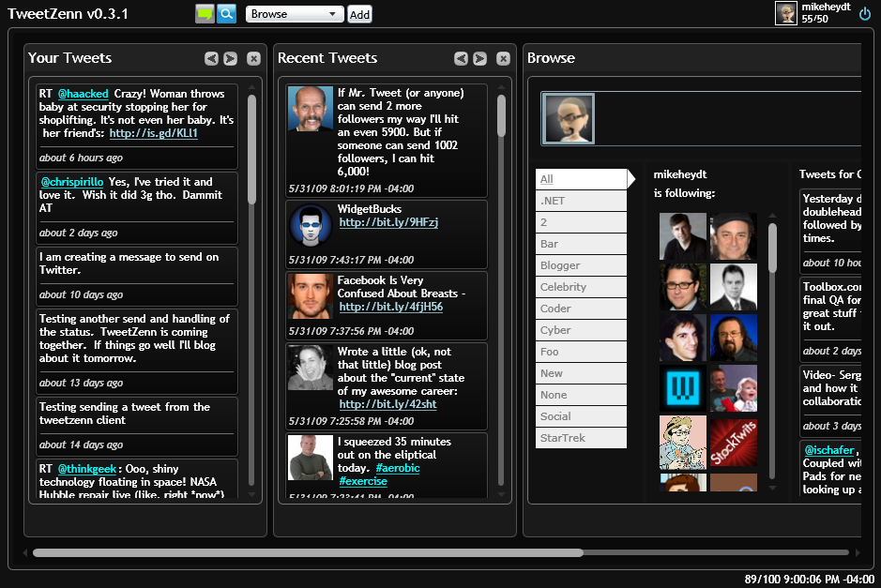Open the @chrispirillo mention link
Viewport: 881px width, 588px height.
pyautogui.click(x=72, y=182)
